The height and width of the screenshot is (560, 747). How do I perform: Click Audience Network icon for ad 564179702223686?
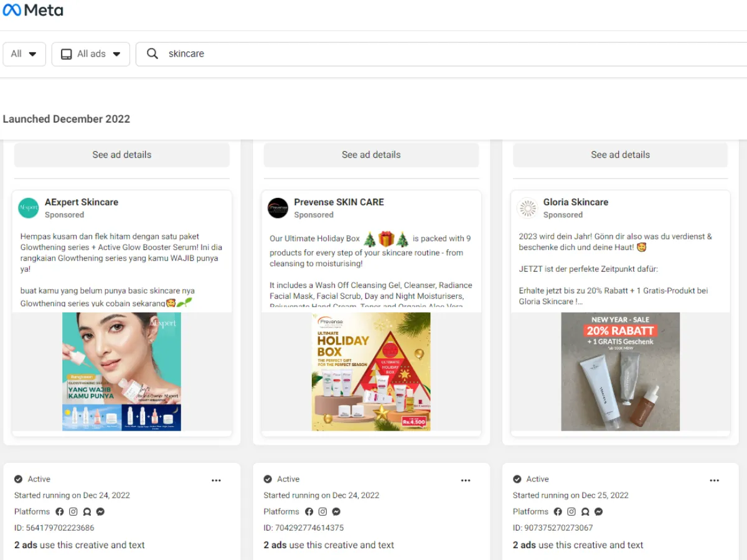(87, 511)
